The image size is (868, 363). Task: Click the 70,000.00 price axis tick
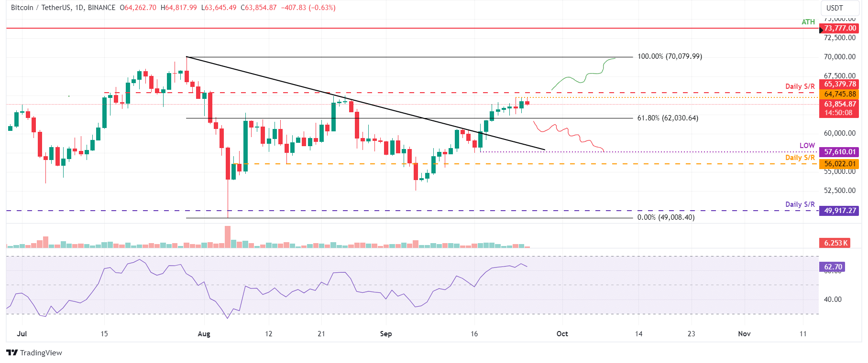839,56
